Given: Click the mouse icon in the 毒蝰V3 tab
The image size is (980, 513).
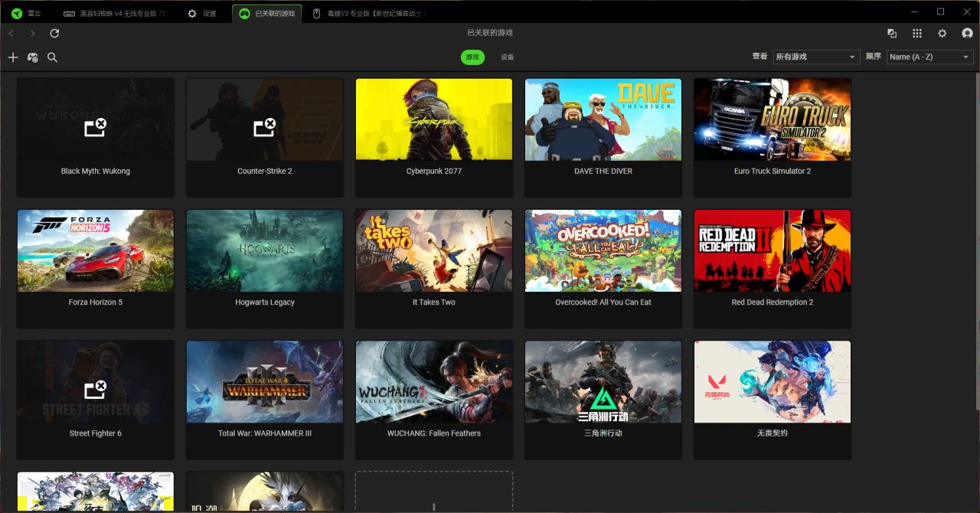Looking at the screenshot, I should [x=317, y=13].
